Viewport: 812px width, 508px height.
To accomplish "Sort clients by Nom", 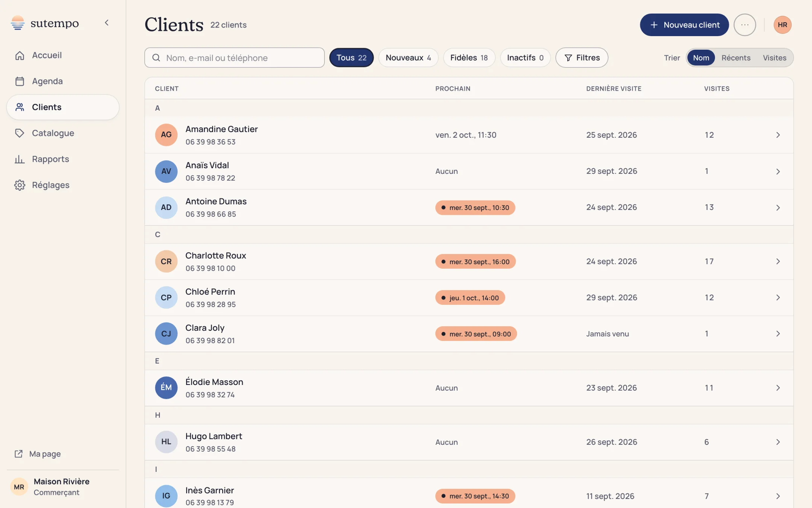I will pyautogui.click(x=701, y=58).
